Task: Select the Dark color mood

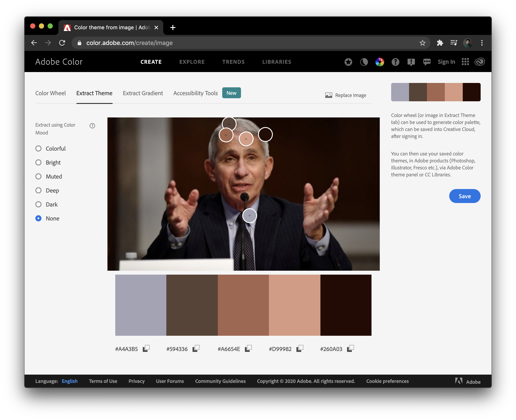Action: (x=38, y=205)
